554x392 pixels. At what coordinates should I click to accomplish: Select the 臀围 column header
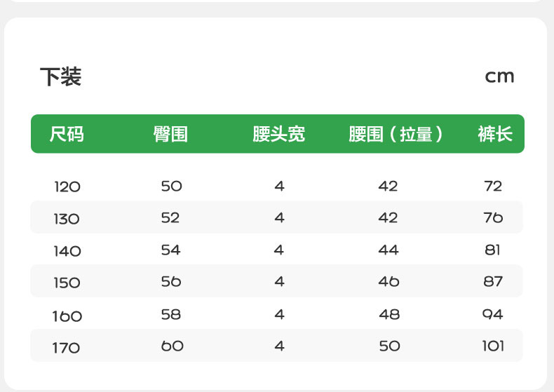pyautogui.click(x=170, y=134)
